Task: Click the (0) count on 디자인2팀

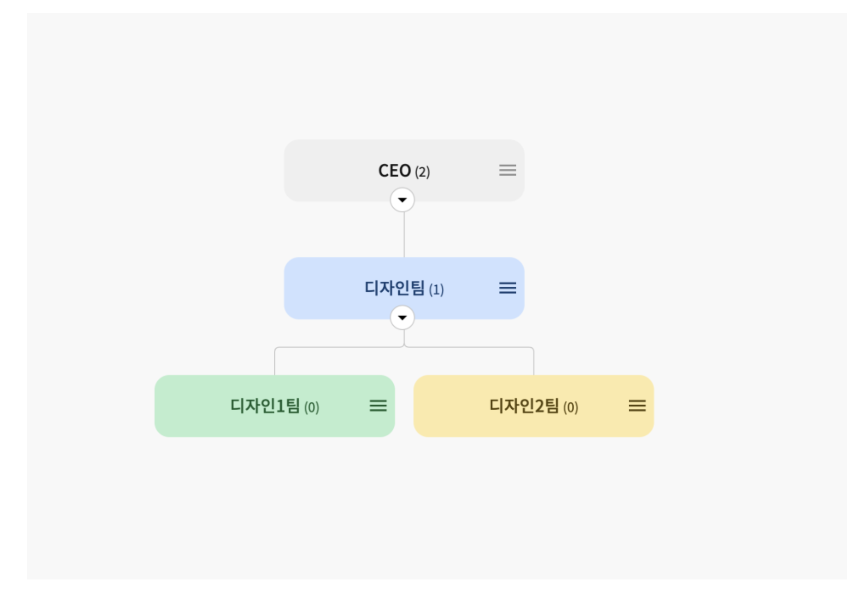Action: [x=570, y=407]
